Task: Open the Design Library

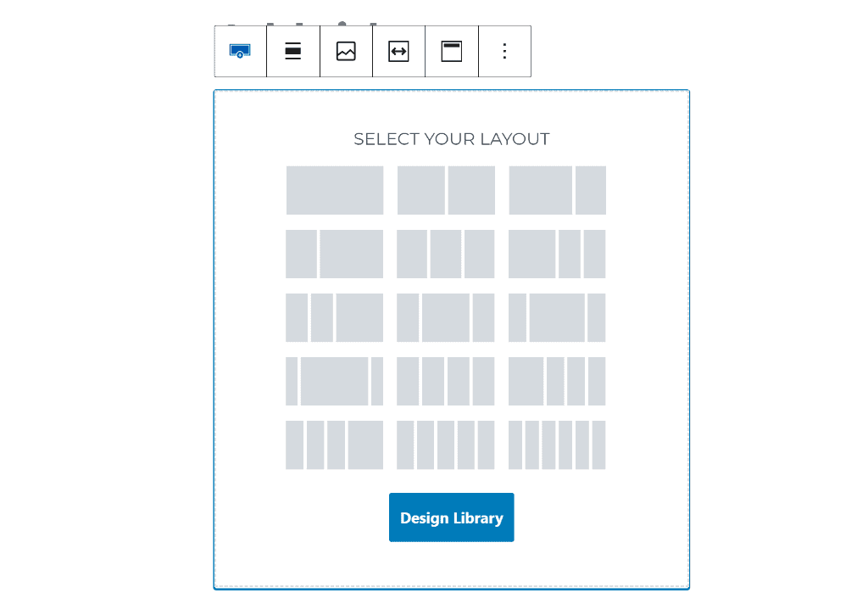Action: pos(451,517)
